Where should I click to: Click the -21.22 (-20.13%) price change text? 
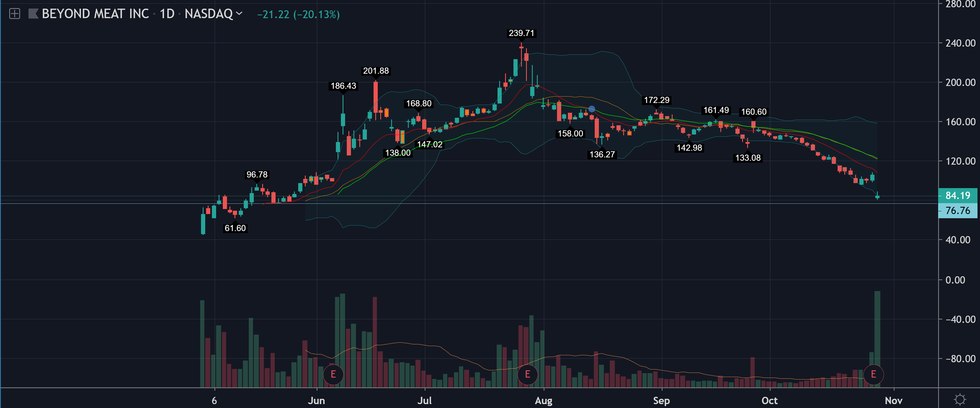tap(298, 15)
